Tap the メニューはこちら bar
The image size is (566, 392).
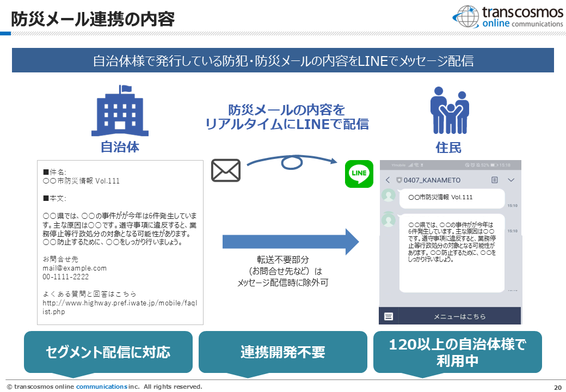(459, 316)
